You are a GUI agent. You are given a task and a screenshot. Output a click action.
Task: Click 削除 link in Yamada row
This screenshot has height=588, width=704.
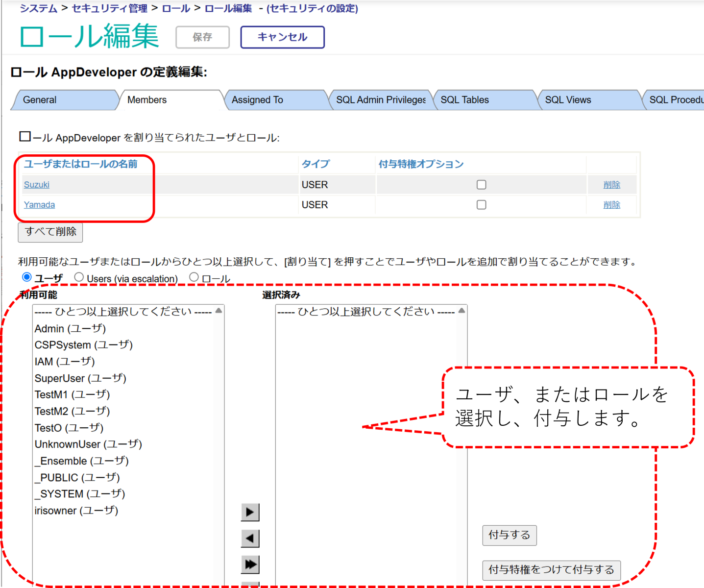(611, 205)
